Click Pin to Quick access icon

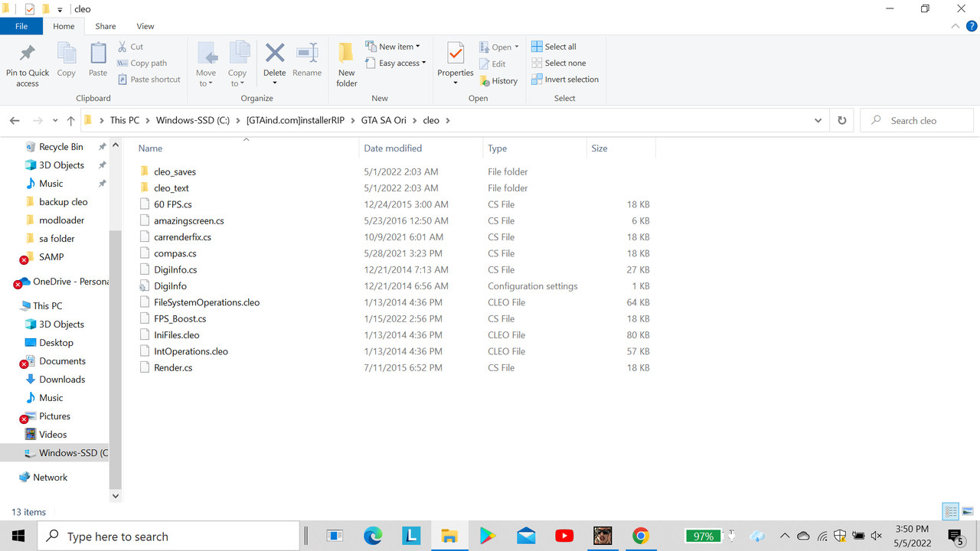(28, 54)
